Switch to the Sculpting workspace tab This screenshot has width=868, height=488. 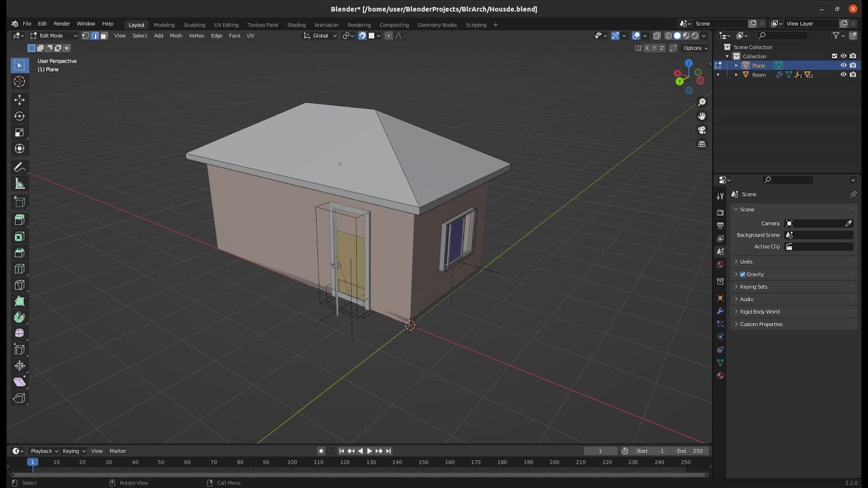194,25
